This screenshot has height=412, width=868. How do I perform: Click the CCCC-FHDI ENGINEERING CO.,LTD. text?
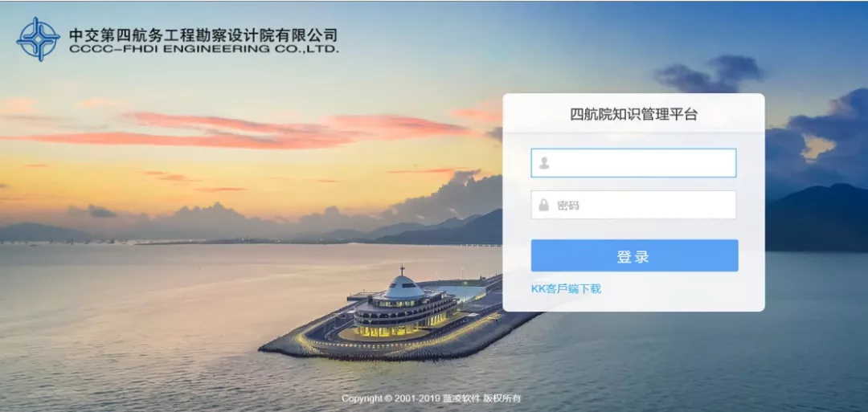pos(204,50)
